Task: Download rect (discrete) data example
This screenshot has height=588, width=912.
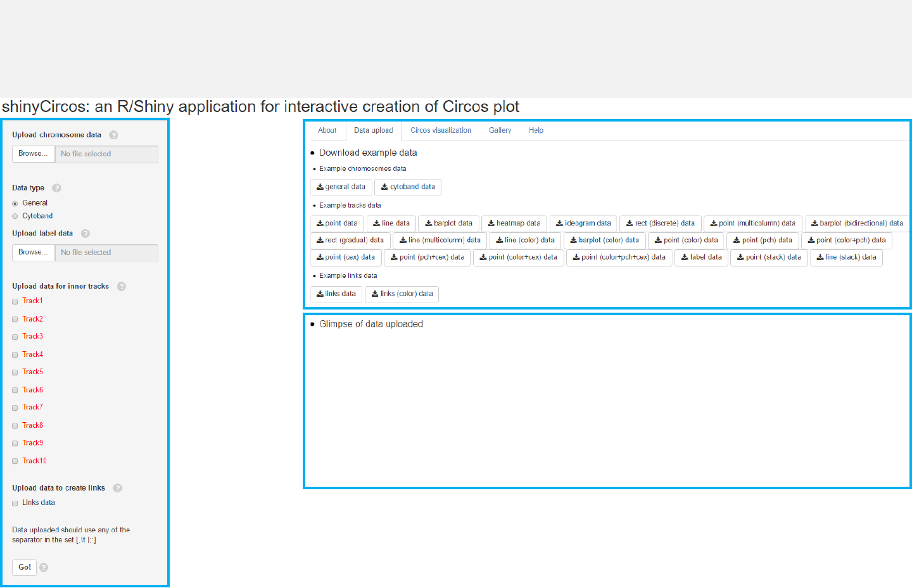Action: [x=661, y=223]
